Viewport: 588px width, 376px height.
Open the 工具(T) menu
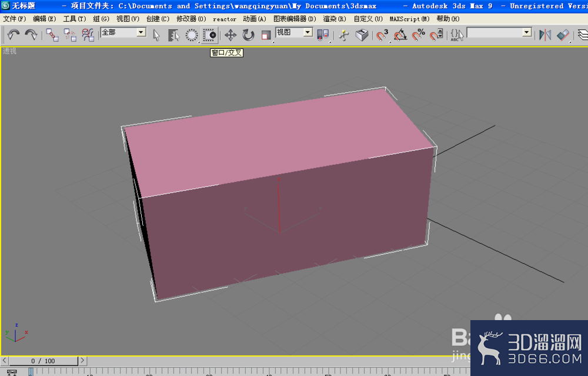coord(74,19)
